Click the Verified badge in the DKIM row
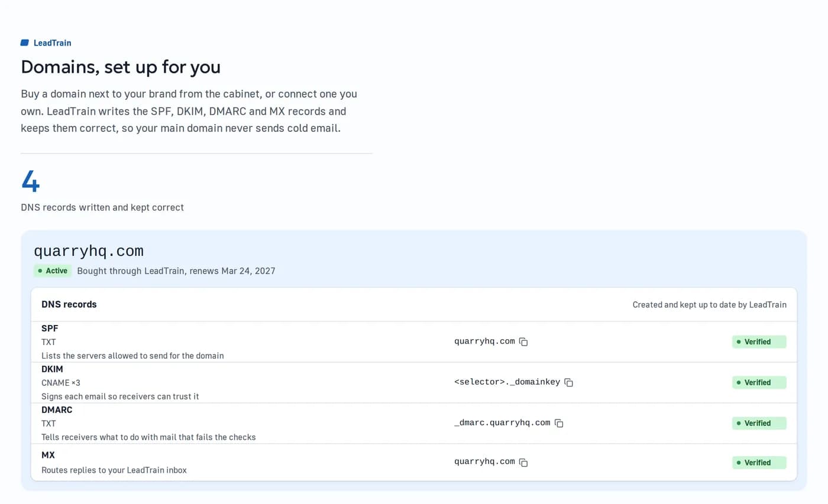 click(759, 382)
